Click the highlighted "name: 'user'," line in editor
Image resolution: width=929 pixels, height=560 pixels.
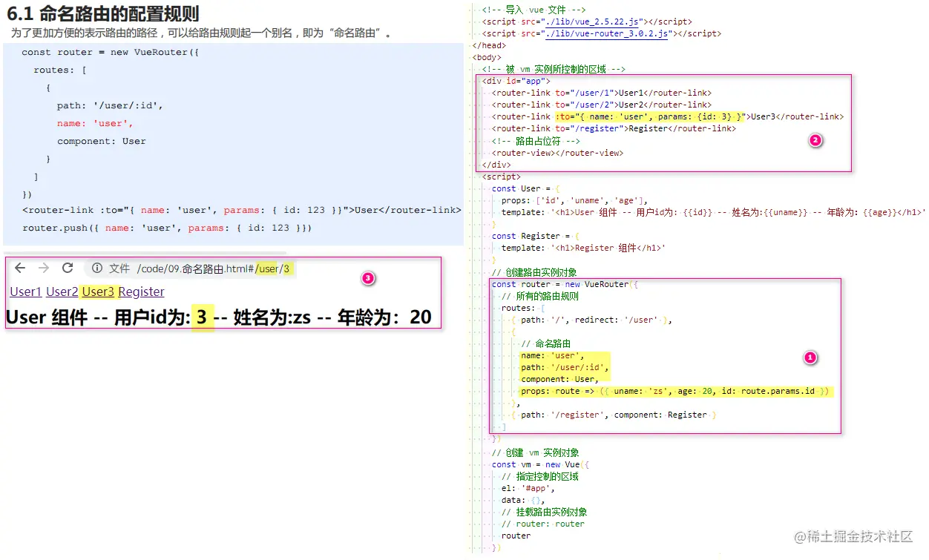pos(552,355)
